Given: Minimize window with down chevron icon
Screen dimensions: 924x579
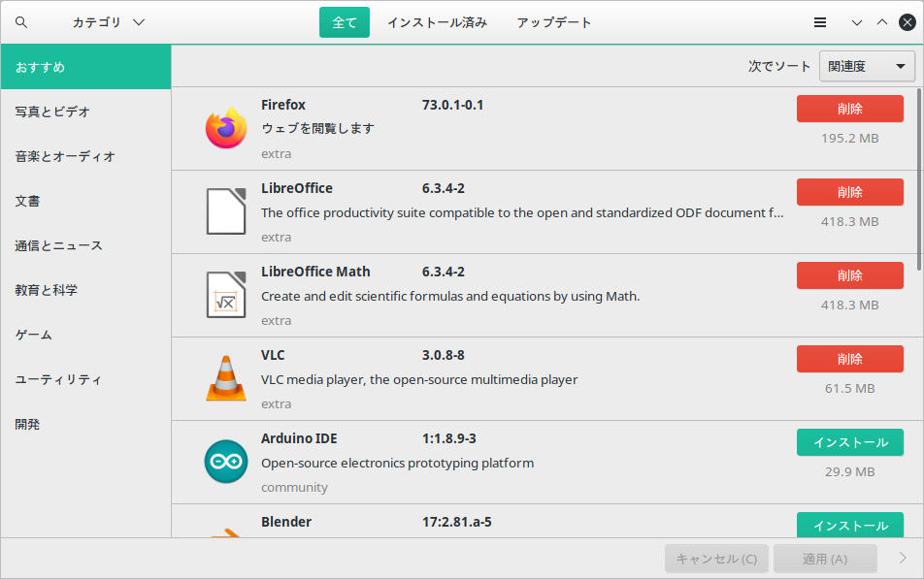Looking at the screenshot, I should click(857, 22).
